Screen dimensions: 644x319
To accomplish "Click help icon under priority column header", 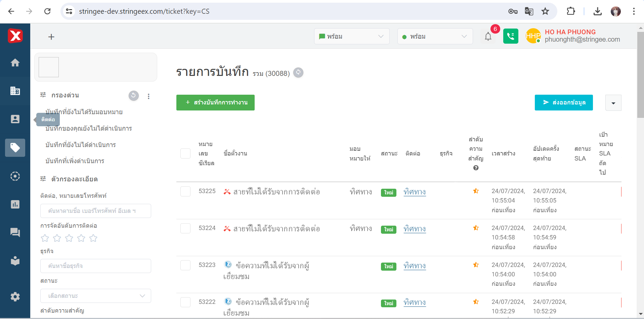I will (x=476, y=168).
